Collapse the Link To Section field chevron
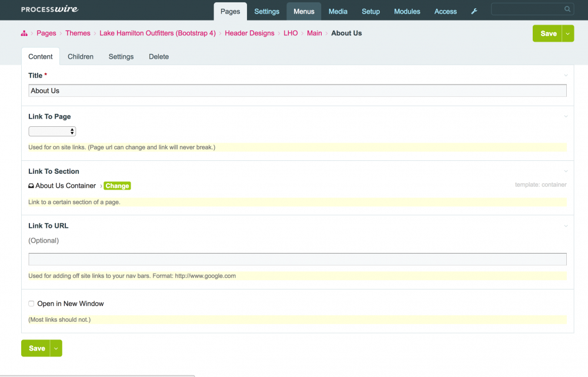Image resolution: width=588 pixels, height=377 pixels. (566, 171)
